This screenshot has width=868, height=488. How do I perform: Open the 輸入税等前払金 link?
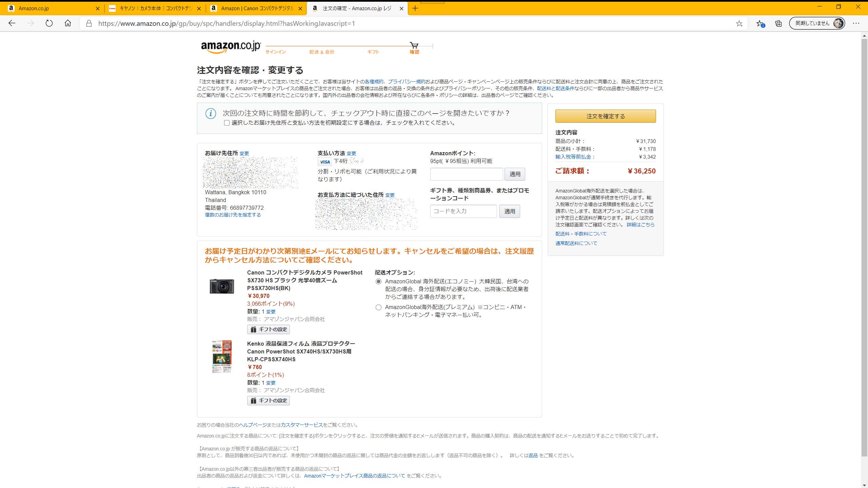[573, 157]
